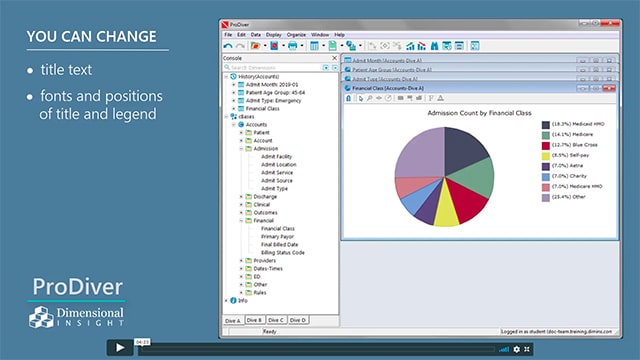640x360 pixels.
Task: Click the binoculars Find icon
Action: pos(434,46)
